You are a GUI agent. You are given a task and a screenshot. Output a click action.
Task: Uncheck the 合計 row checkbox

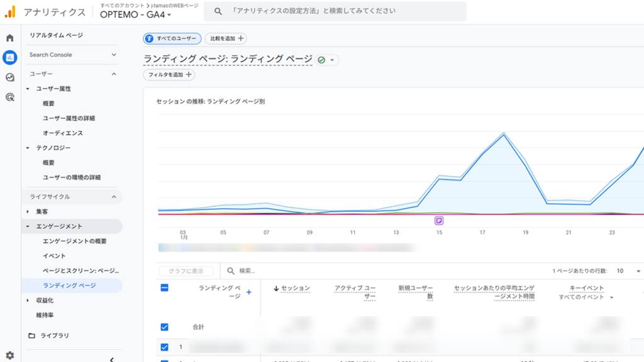pyautogui.click(x=164, y=327)
